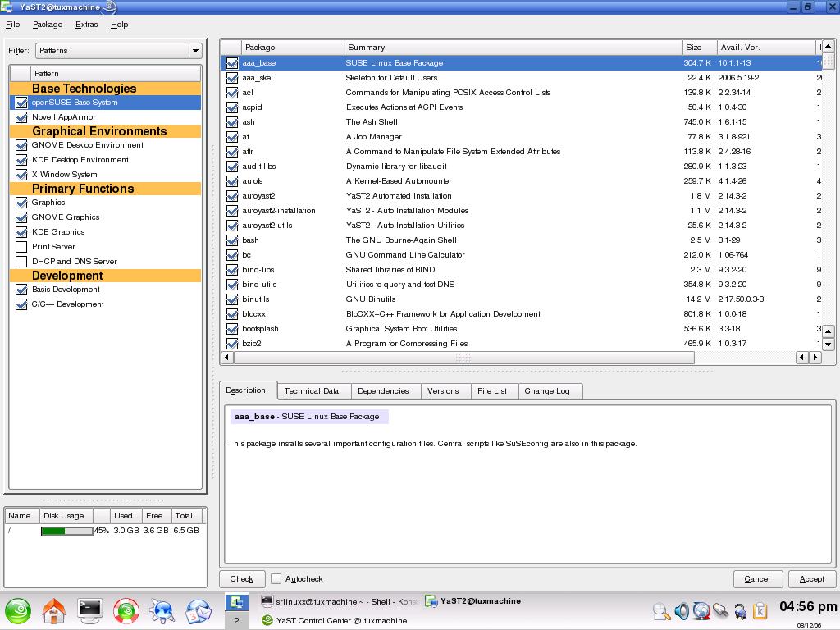Open the printer tray icon
The height and width of the screenshot is (630, 840).
coord(741,610)
